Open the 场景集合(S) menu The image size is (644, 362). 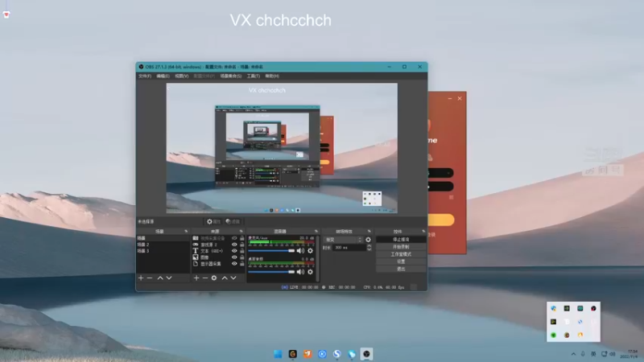(231, 76)
